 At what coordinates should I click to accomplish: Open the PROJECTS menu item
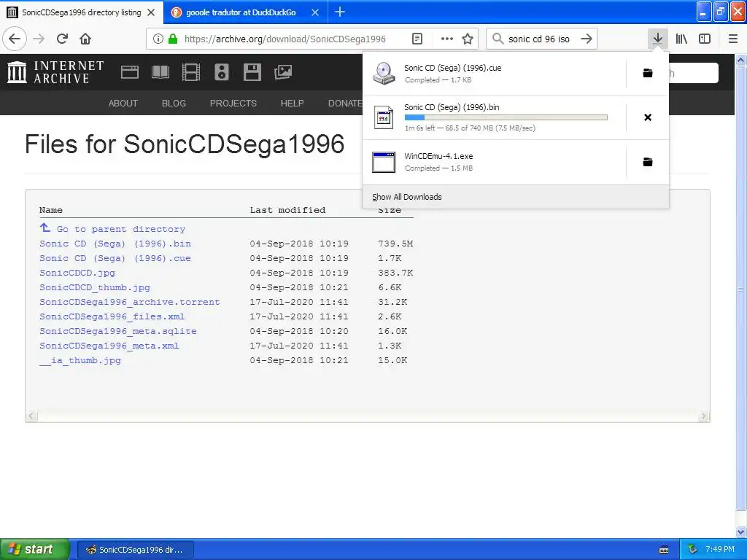coord(233,104)
